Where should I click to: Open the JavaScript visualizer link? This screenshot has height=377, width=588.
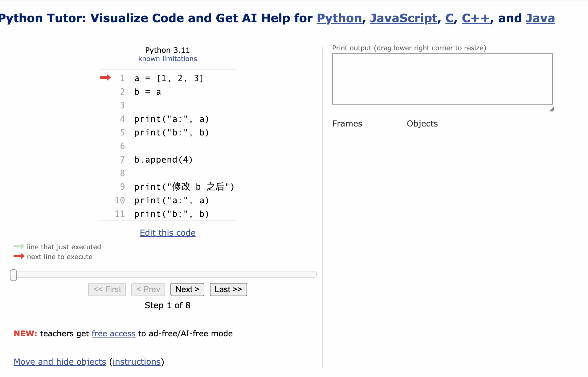(x=404, y=18)
